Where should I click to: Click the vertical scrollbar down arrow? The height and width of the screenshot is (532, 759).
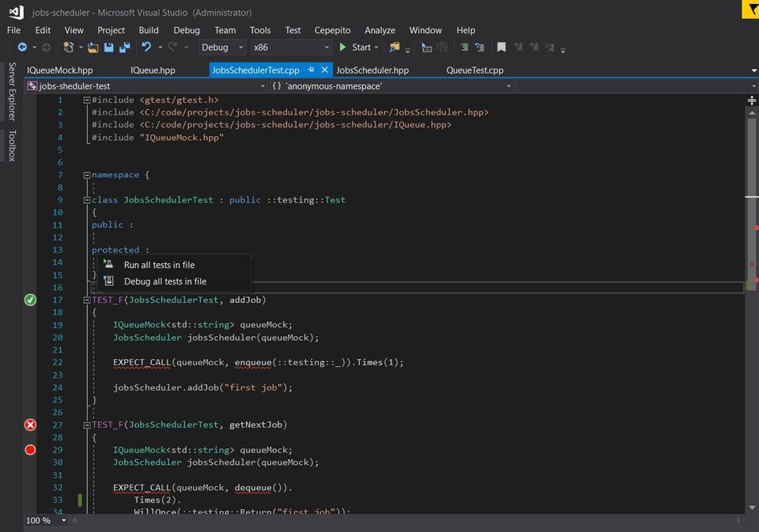[752, 507]
